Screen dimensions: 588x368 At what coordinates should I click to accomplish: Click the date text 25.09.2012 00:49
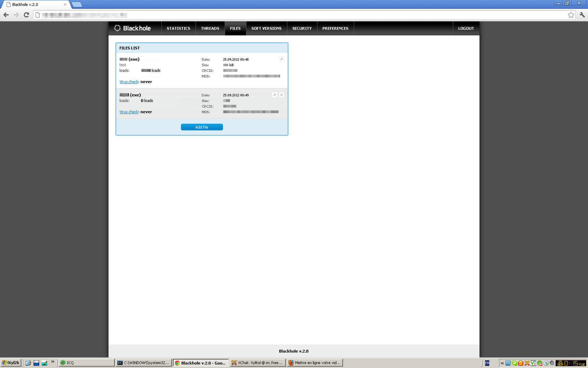point(236,95)
